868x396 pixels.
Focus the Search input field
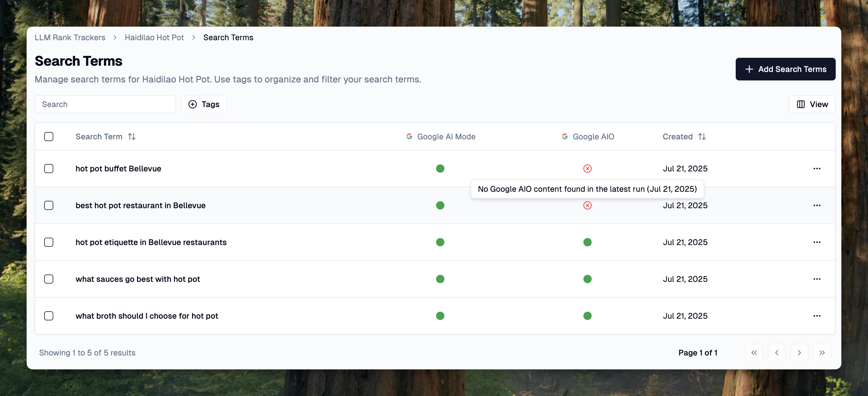(x=105, y=104)
